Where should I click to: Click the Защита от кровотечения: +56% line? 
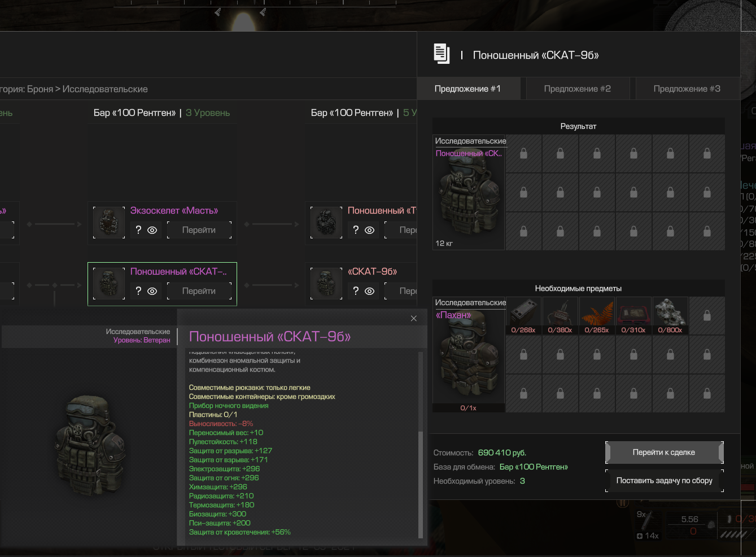tap(240, 532)
